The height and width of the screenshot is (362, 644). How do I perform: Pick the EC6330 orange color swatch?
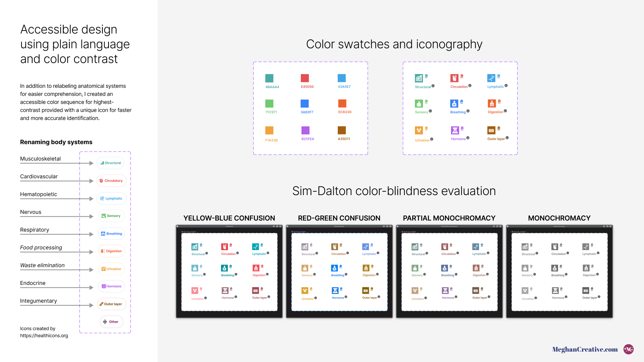[342, 103]
